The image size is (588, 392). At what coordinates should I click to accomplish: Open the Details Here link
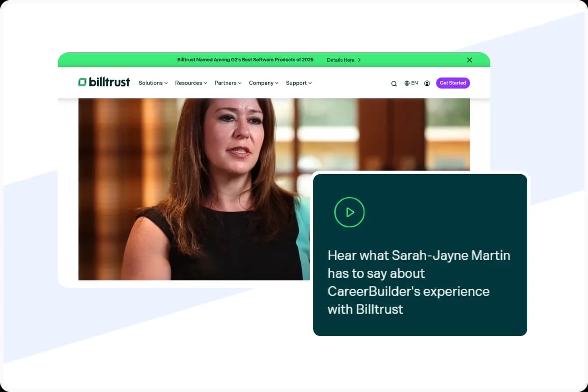click(x=340, y=60)
